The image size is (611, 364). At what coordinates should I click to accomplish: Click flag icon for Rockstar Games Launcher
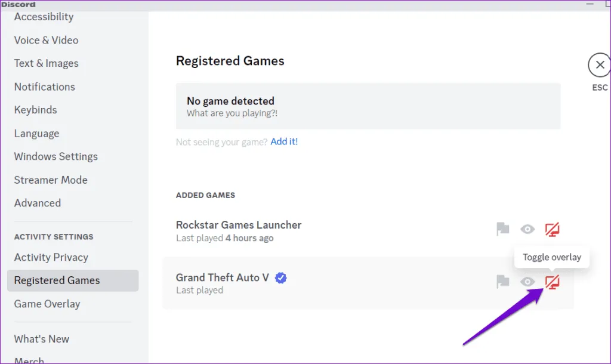[503, 229]
